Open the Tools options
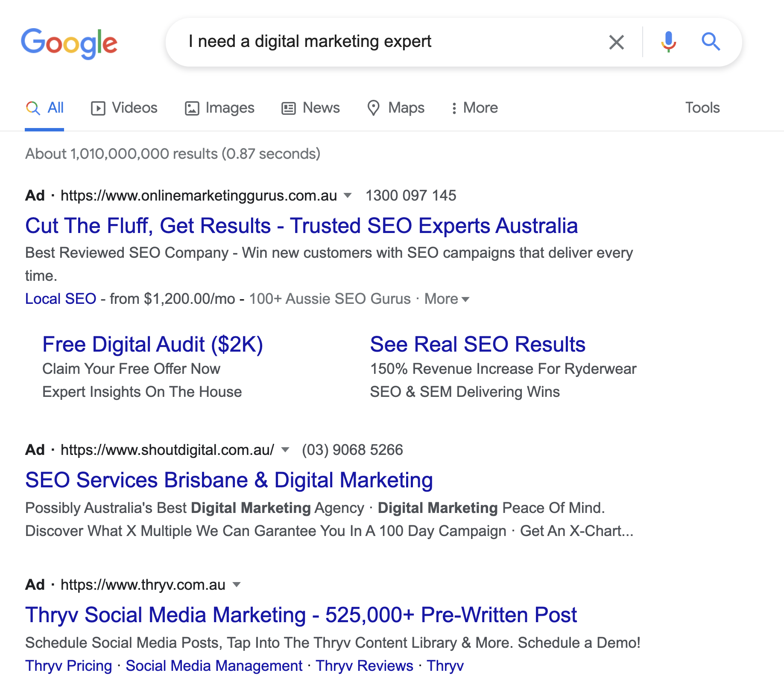Viewport: 784px width, 699px height. click(702, 108)
